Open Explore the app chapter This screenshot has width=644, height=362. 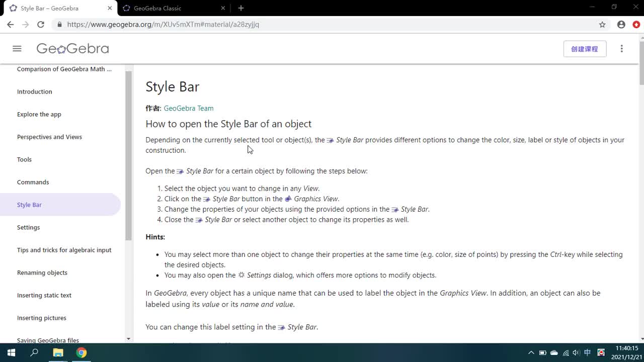pos(39,114)
